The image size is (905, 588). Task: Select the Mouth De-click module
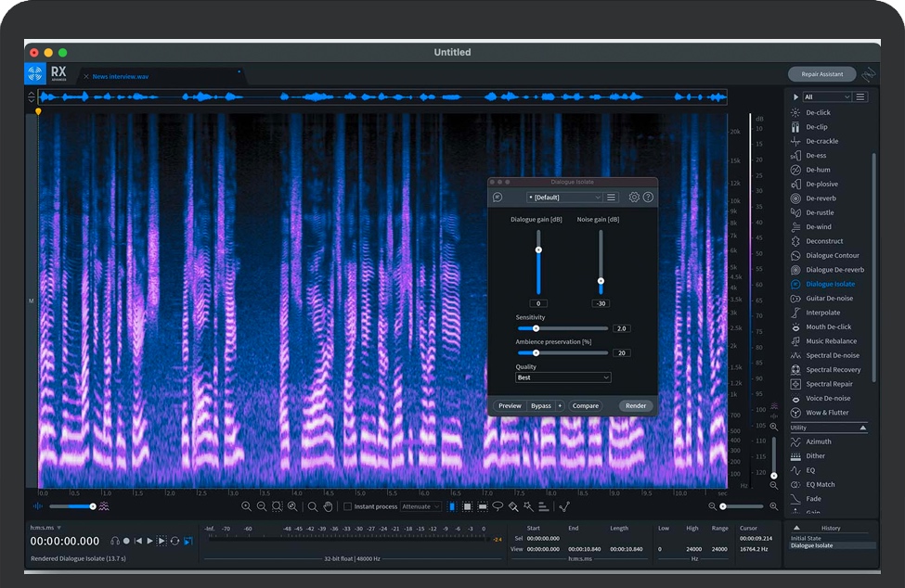pos(827,326)
